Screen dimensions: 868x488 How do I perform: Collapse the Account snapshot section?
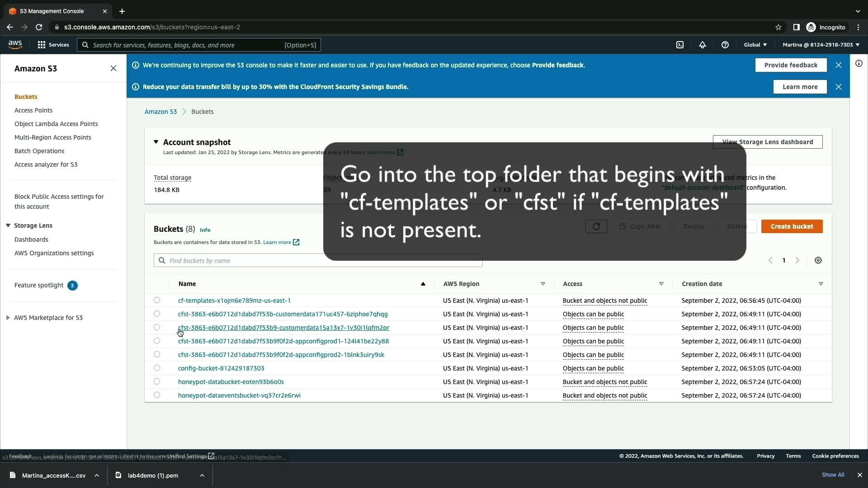point(156,142)
